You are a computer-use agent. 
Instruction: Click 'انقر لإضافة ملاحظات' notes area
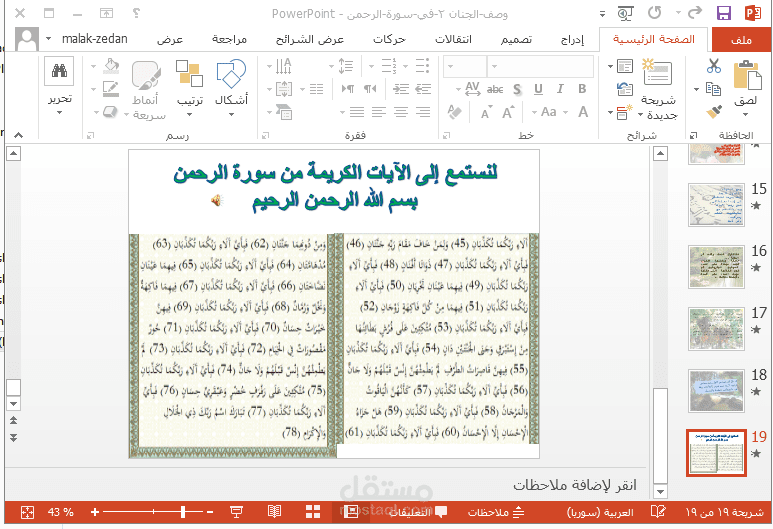[574, 484]
